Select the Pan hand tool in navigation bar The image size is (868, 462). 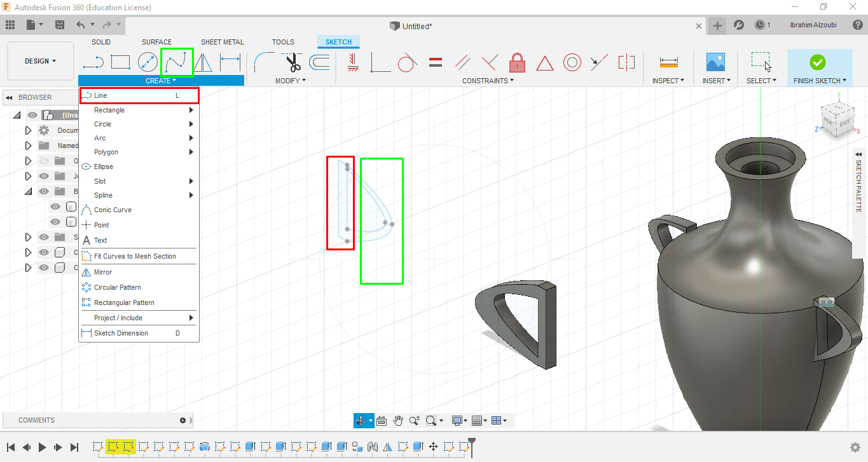pos(398,421)
